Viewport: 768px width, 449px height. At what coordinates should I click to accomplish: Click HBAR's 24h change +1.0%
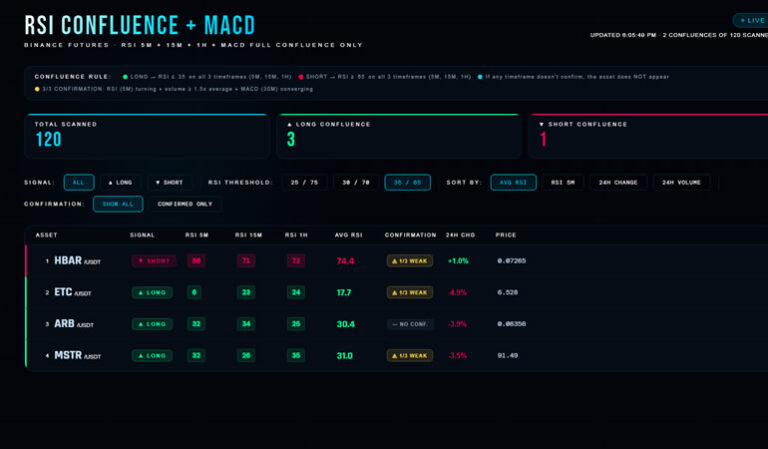point(458,261)
